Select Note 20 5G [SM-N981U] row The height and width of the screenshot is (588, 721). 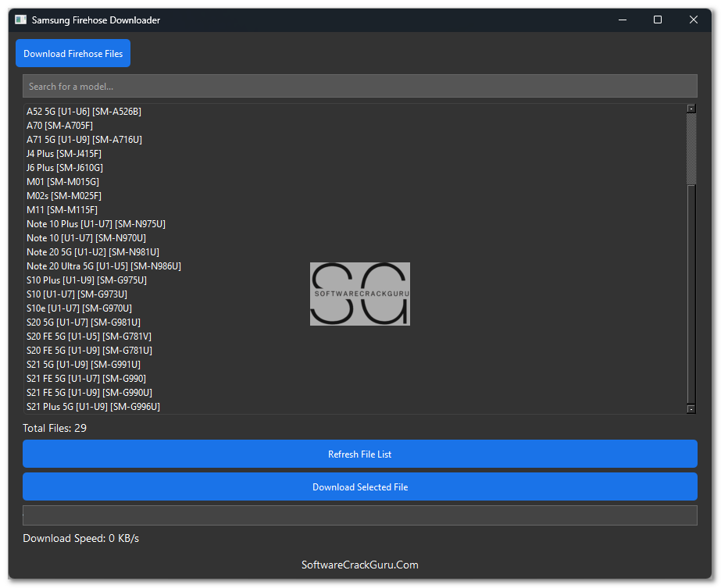(93, 252)
